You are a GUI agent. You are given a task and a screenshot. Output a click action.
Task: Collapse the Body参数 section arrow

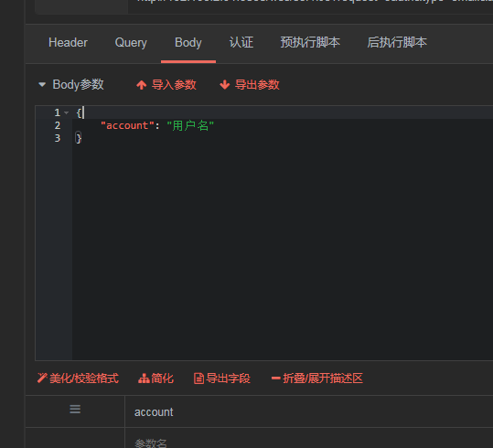click(x=42, y=84)
